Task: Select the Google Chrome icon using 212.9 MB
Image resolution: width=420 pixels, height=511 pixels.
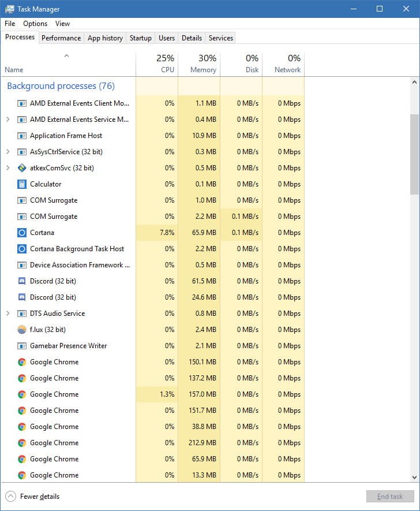Action: [22, 442]
